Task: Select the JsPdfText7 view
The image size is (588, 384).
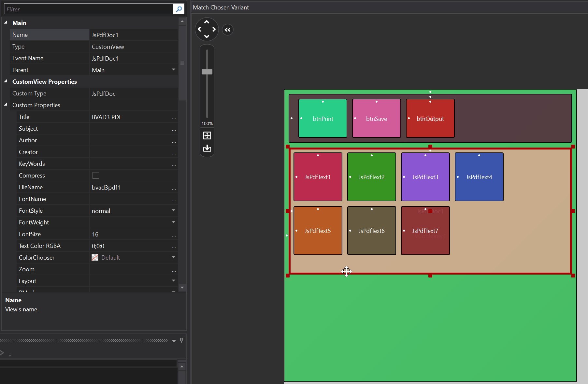Action: (x=425, y=231)
